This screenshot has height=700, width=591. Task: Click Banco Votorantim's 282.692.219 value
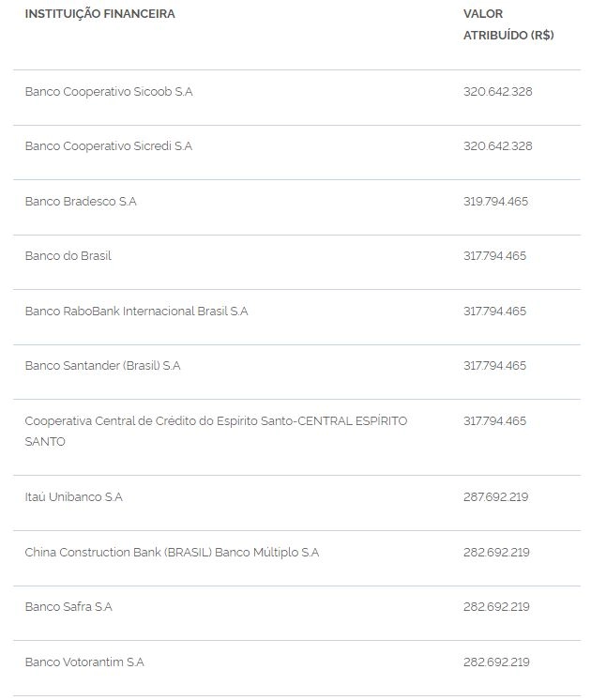pos(496,662)
